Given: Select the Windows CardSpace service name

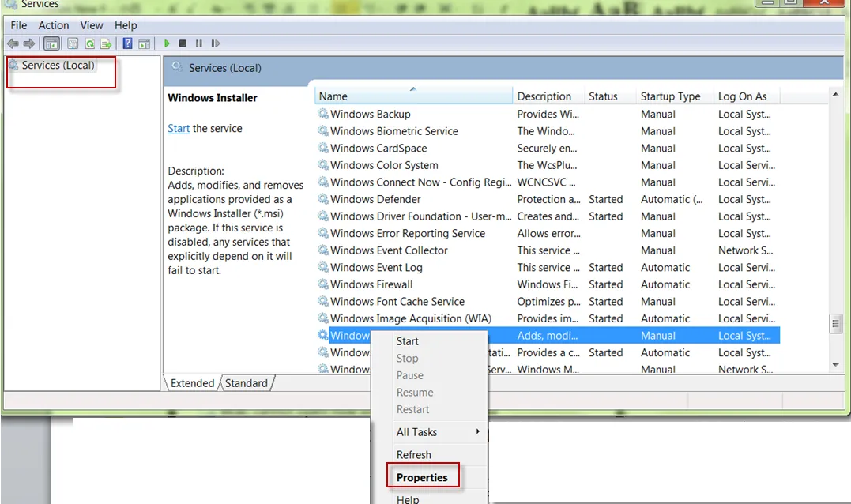Looking at the screenshot, I should tap(378, 148).
